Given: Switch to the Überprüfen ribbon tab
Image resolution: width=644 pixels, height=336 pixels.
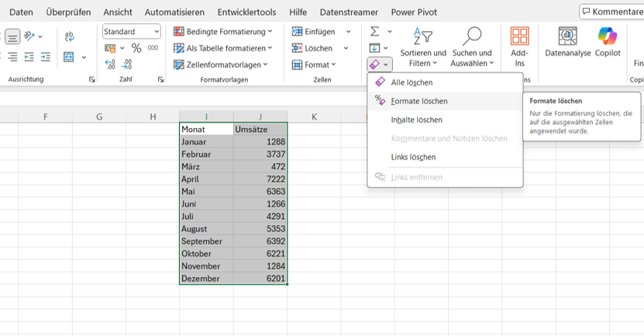Looking at the screenshot, I should click(68, 12).
